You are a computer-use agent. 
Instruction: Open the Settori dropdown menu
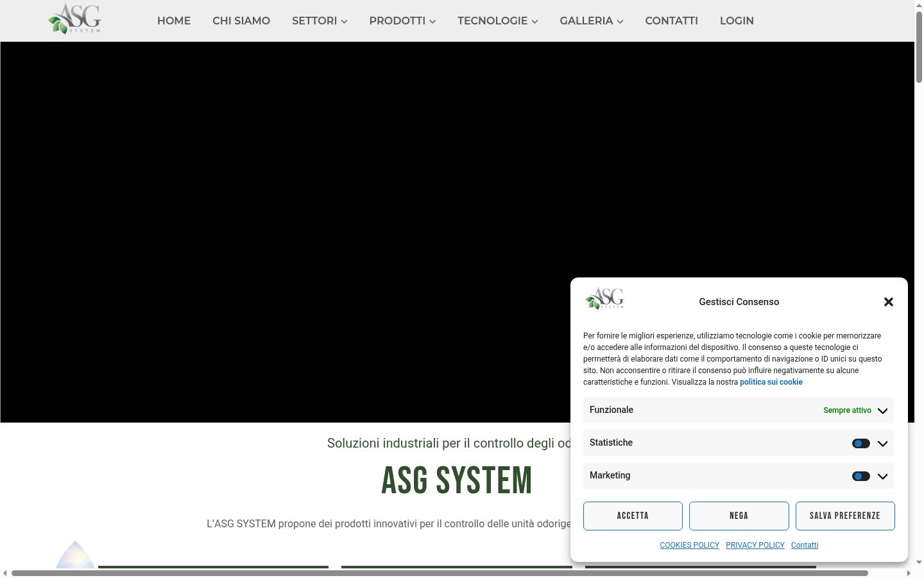point(320,21)
